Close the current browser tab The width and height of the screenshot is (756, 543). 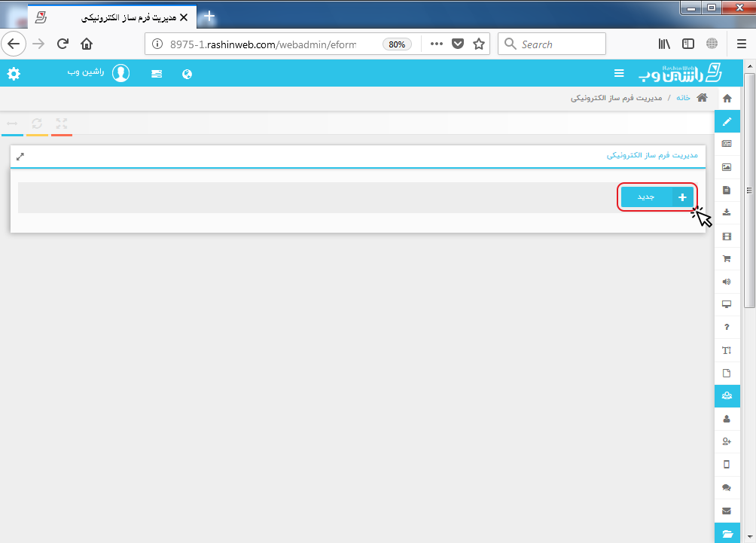184,17
